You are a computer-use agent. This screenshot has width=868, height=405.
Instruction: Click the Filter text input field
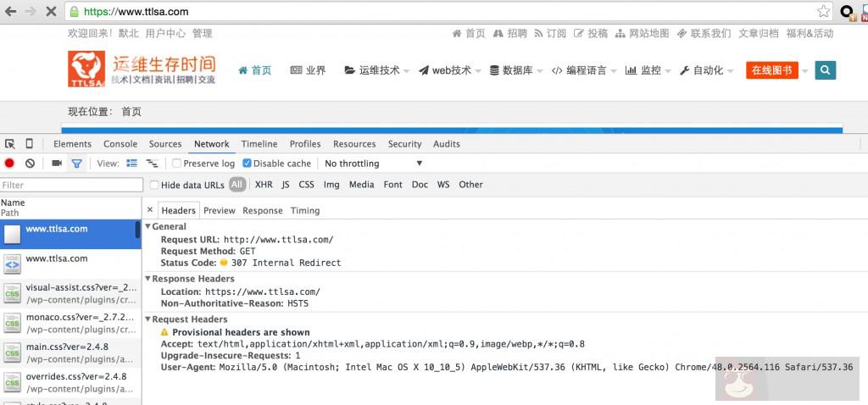point(71,185)
